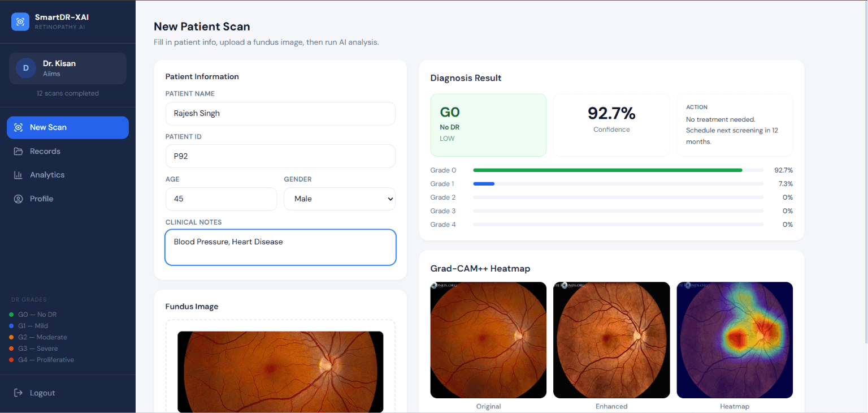Click the green G0 legend dot
Screen dimensions: 868x413
click(12, 315)
